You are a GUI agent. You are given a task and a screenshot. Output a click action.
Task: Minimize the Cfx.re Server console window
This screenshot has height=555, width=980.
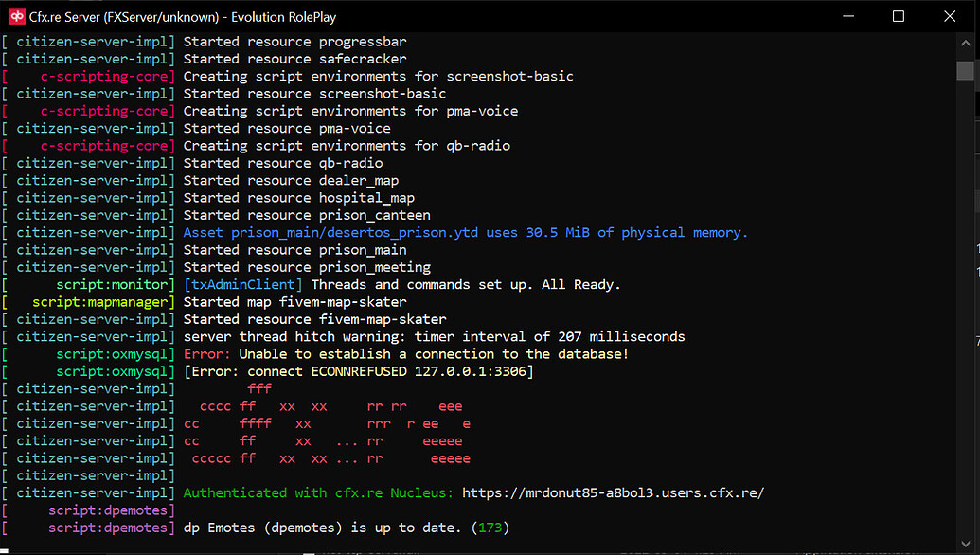pyautogui.click(x=848, y=16)
